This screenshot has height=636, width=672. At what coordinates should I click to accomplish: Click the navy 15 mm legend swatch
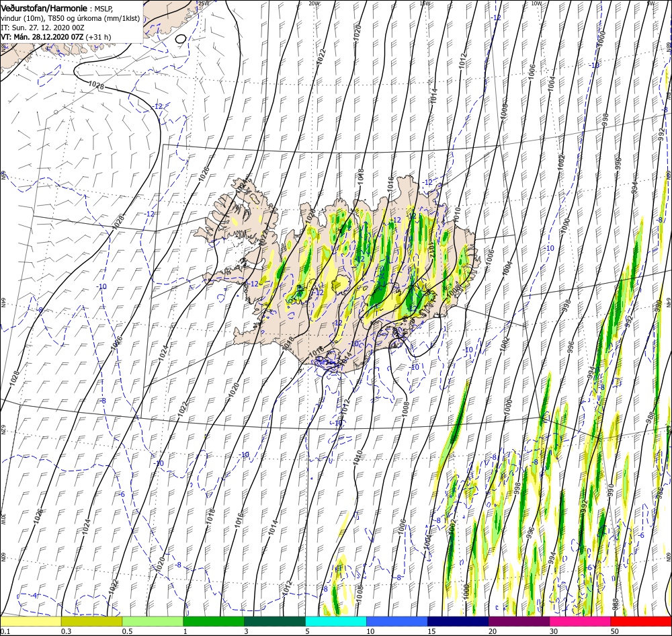458,621
